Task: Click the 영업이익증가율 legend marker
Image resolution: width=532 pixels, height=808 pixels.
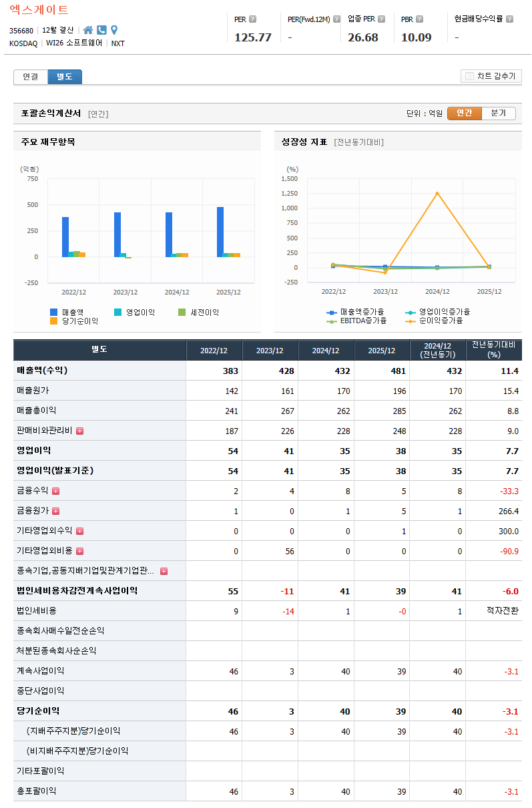Action: tap(411, 312)
